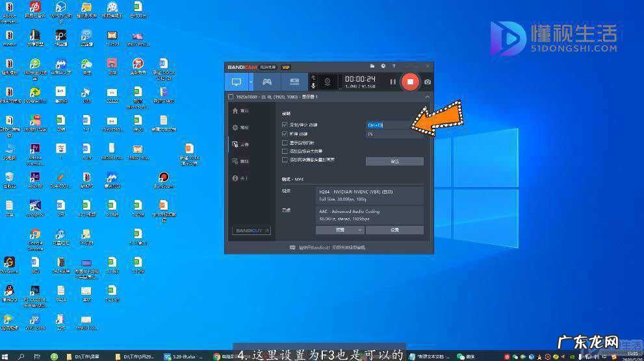Open Bandicam webcam overlay icon
644x361 pixels.
328,82
